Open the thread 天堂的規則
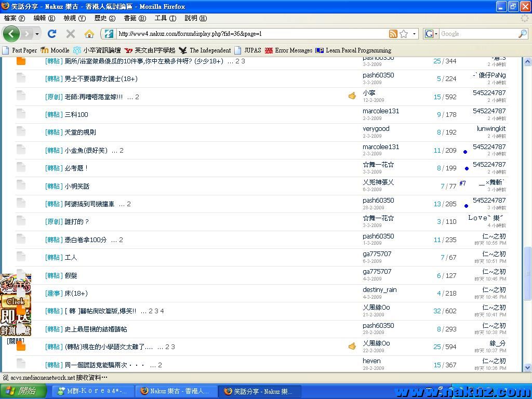Screen dimensions: 532x399 click(x=80, y=132)
